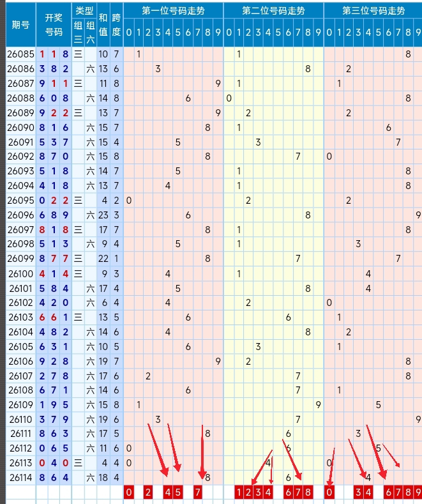The image size is (422, 504).
Task: Select the 跨度 column header
Action: (116, 25)
